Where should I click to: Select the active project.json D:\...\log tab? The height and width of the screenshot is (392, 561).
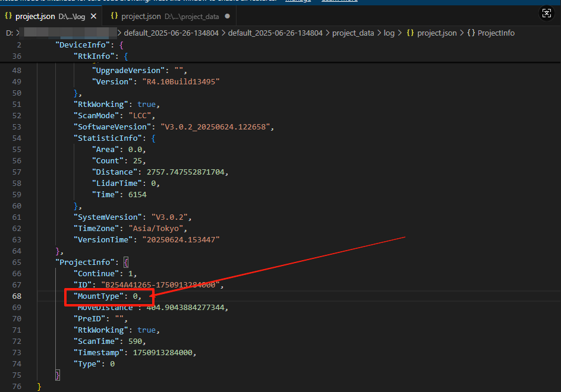click(51, 16)
